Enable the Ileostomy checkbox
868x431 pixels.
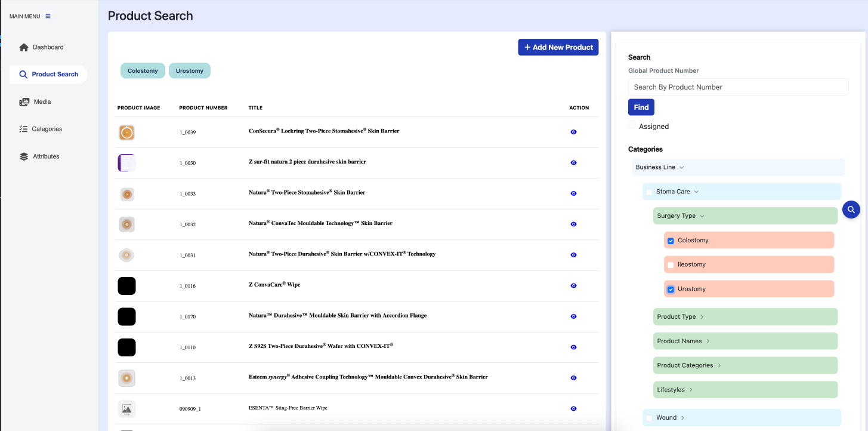pos(671,264)
